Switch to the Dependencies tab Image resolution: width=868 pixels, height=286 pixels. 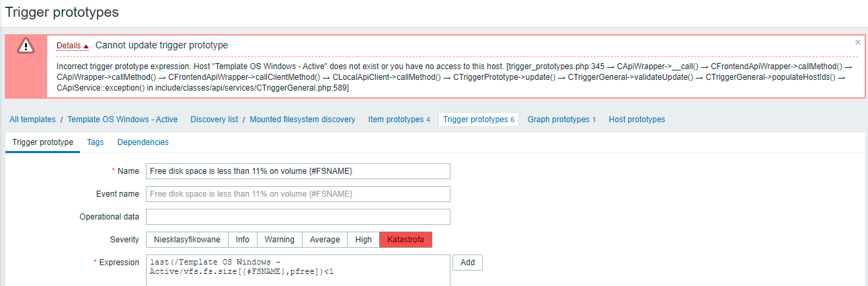pyautogui.click(x=143, y=142)
